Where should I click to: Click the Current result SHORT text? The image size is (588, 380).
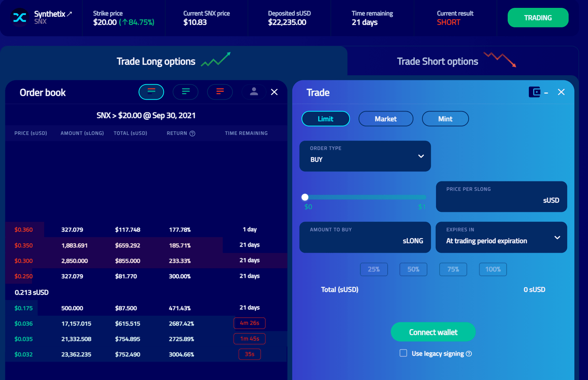[448, 22]
